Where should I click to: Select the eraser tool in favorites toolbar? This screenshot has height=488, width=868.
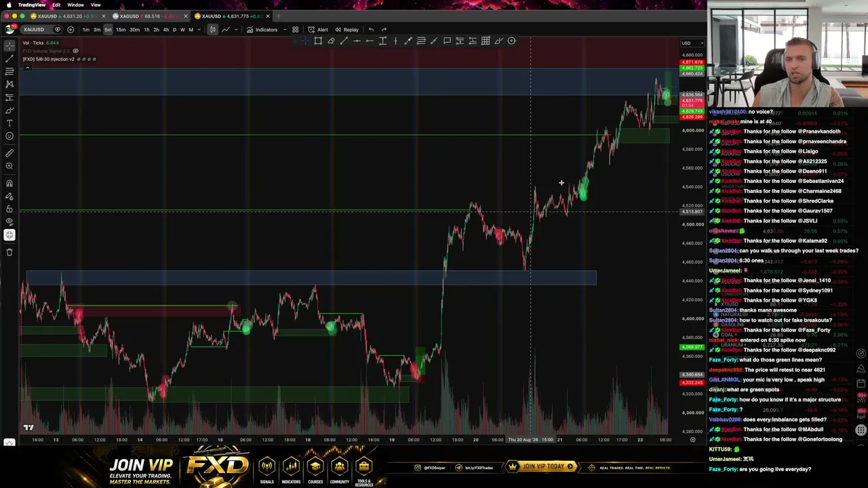pyautogui.click(x=331, y=41)
